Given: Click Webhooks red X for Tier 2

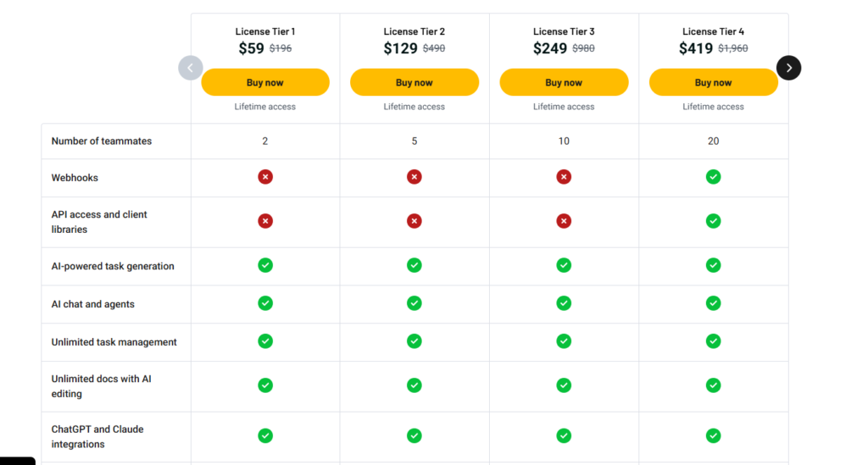Looking at the screenshot, I should coord(414,177).
